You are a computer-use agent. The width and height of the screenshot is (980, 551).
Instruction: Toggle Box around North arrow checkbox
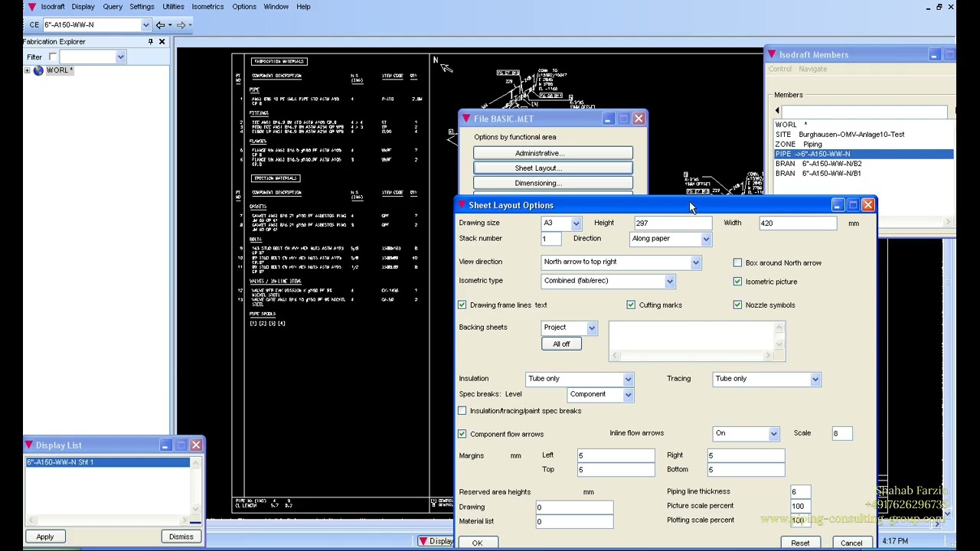click(x=737, y=262)
